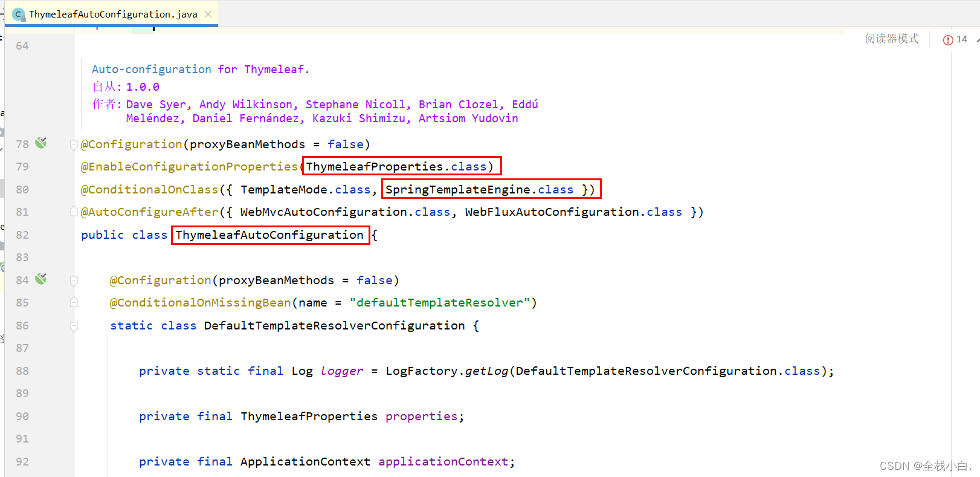Click 'Auto-configuration for Thymeleaf.' doc text
Image resolution: width=980 pixels, height=477 pixels.
click(x=200, y=70)
